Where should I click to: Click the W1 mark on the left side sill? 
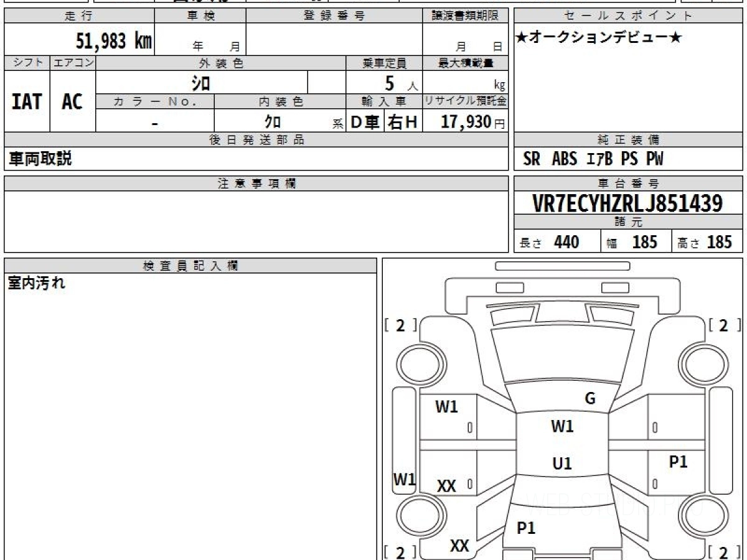tap(405, 479)
